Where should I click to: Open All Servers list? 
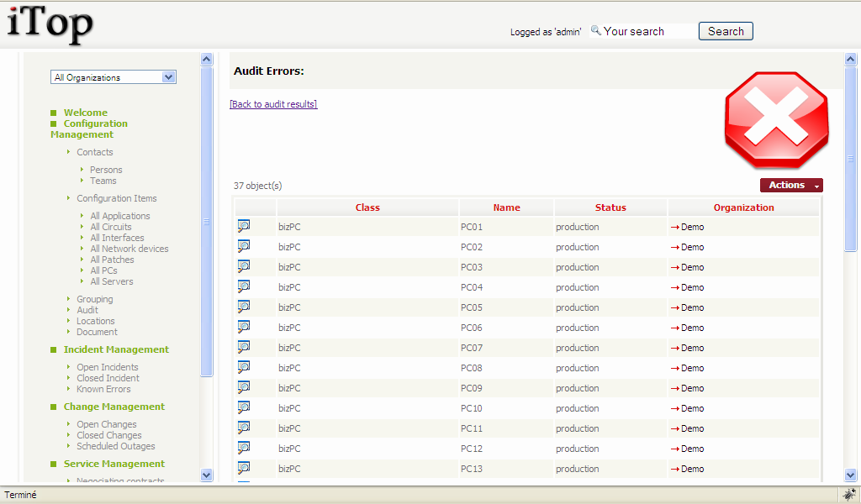(112, 281)
